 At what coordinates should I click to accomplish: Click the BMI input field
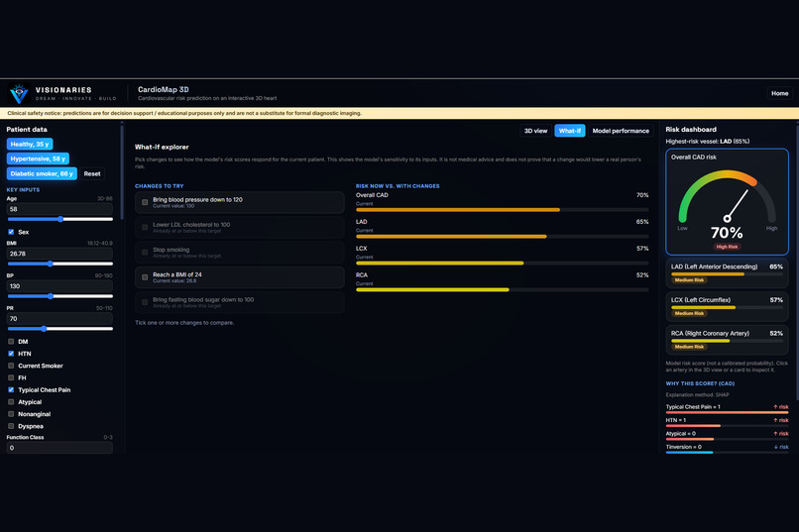coord(59,254)
